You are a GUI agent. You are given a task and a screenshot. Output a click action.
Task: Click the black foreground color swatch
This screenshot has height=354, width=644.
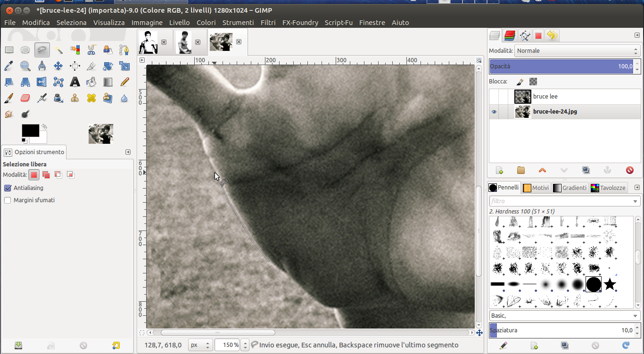pos(30,131)
